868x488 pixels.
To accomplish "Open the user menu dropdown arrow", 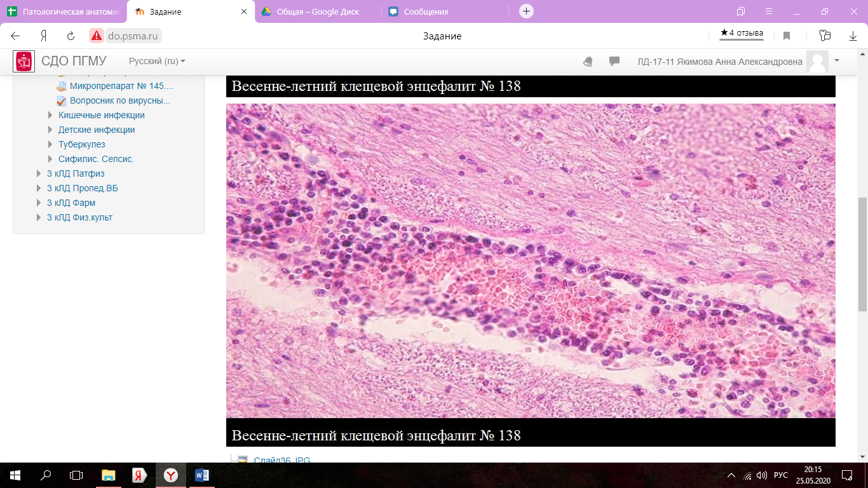I will pos(837,60).
